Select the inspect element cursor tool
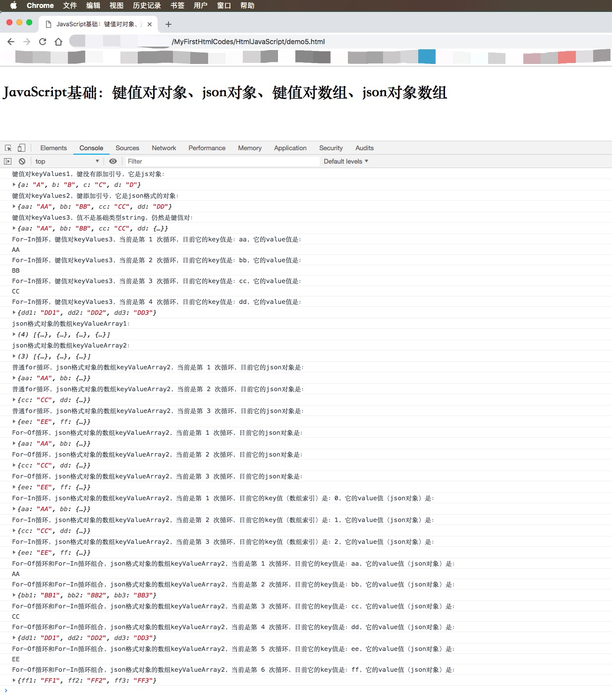Viewport: 612px width, 700px height. 8,148
